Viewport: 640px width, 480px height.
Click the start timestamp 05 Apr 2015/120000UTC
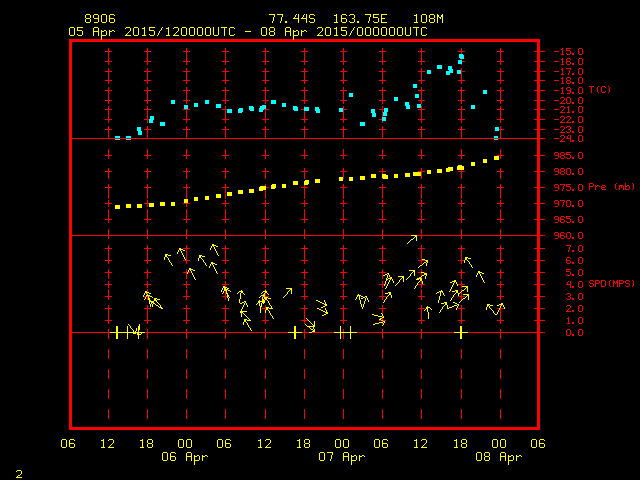[152, 32]
